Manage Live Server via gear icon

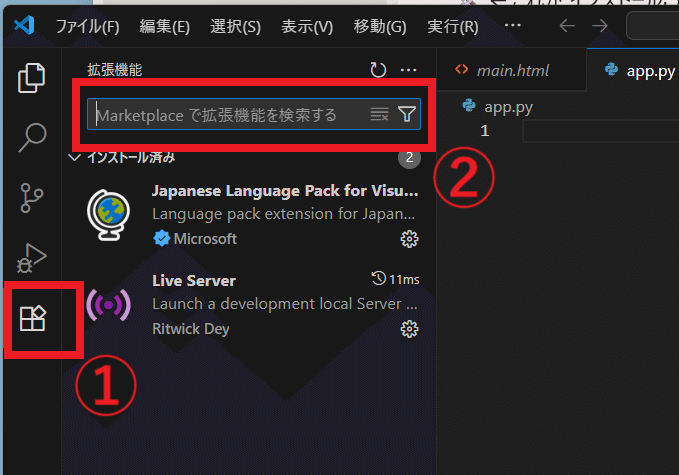point(409,330)
